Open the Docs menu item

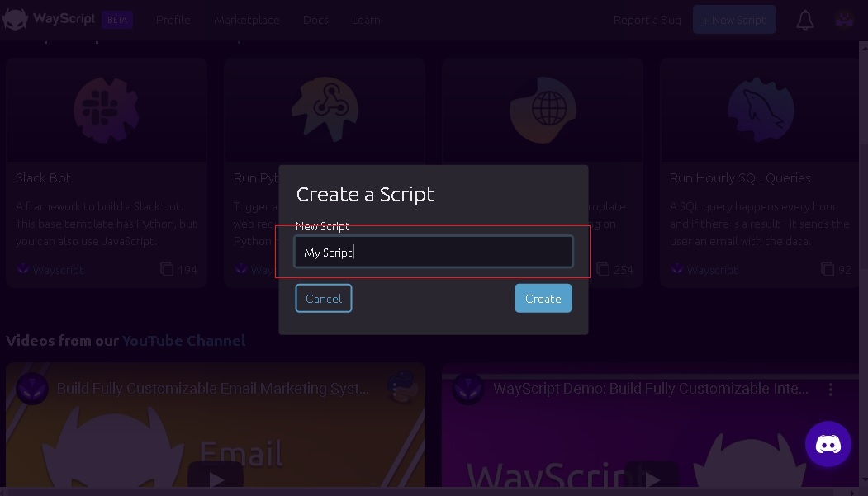315,20
